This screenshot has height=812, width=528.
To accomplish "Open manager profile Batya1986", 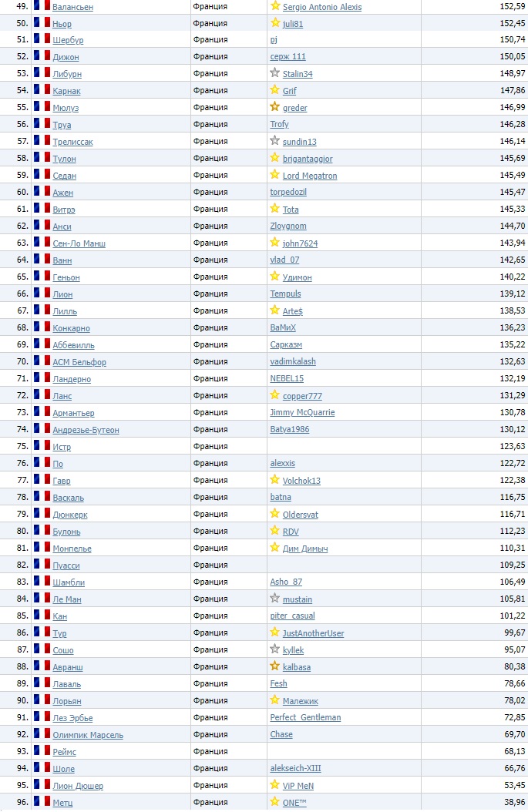I will click(x=290, y=429).
